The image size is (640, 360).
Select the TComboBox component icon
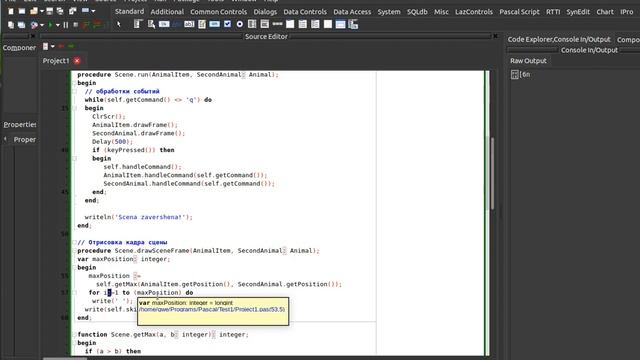[x=264, y=24]
